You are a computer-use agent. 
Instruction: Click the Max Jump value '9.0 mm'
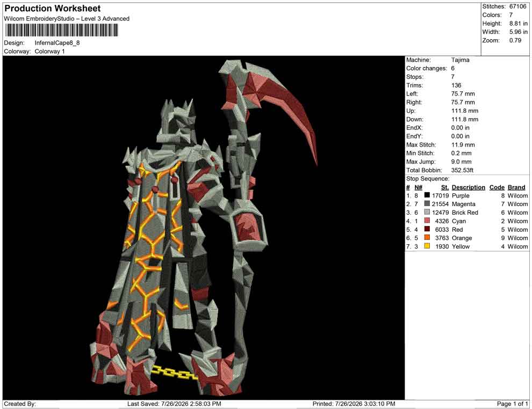pos(461,162)
